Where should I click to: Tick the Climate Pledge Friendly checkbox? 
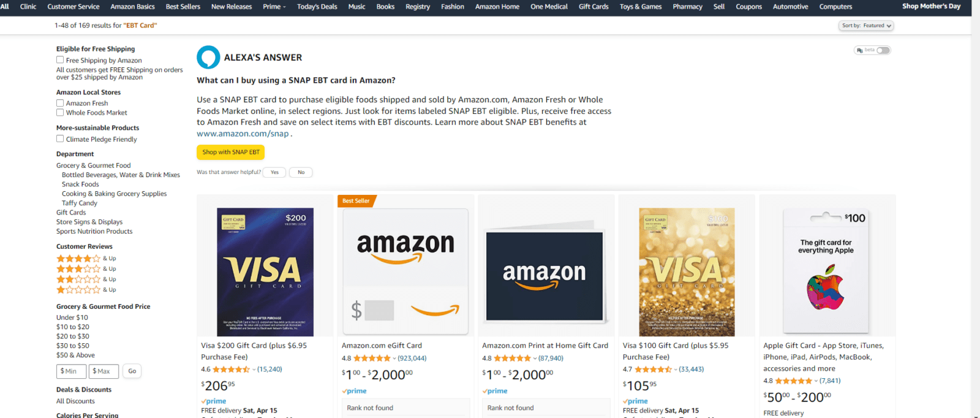[60, 139]
